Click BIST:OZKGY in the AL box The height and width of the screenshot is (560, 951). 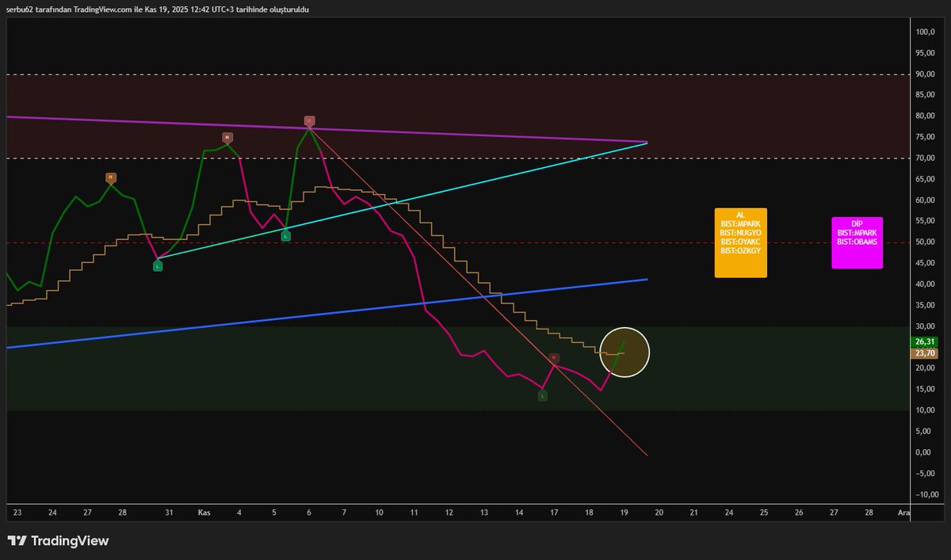(x=741, y=250)
